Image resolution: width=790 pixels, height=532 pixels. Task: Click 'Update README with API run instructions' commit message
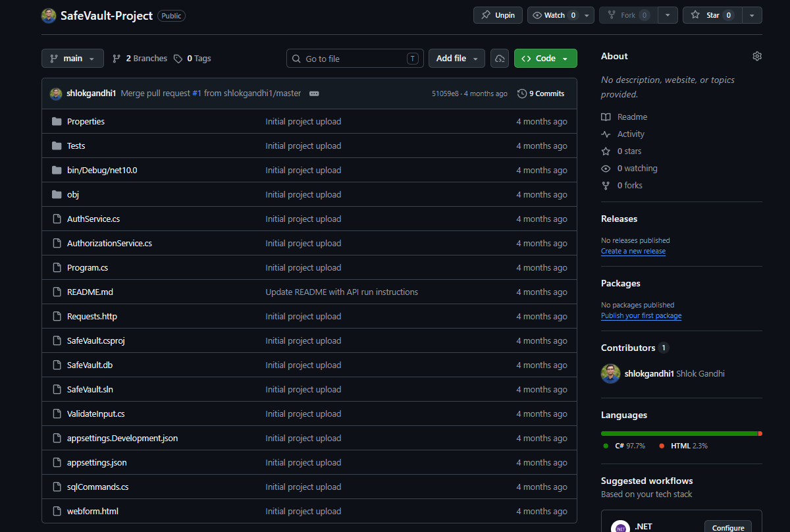click(x=342, y=292)
